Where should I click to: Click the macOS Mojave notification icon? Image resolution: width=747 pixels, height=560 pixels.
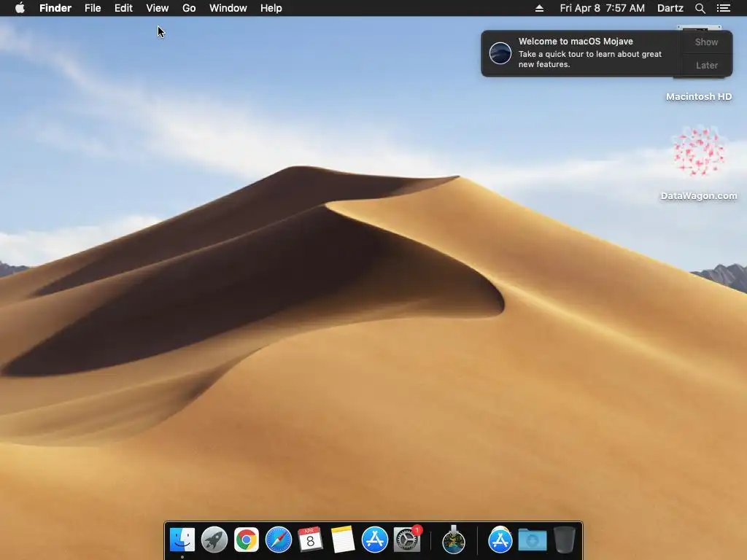click(x=500, y=52)
